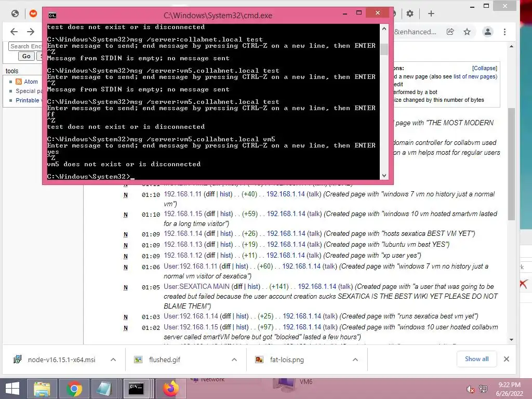This screenshot has width=532, height=399.
Task: Expand options for flushed.gif download
Action: 234,360
